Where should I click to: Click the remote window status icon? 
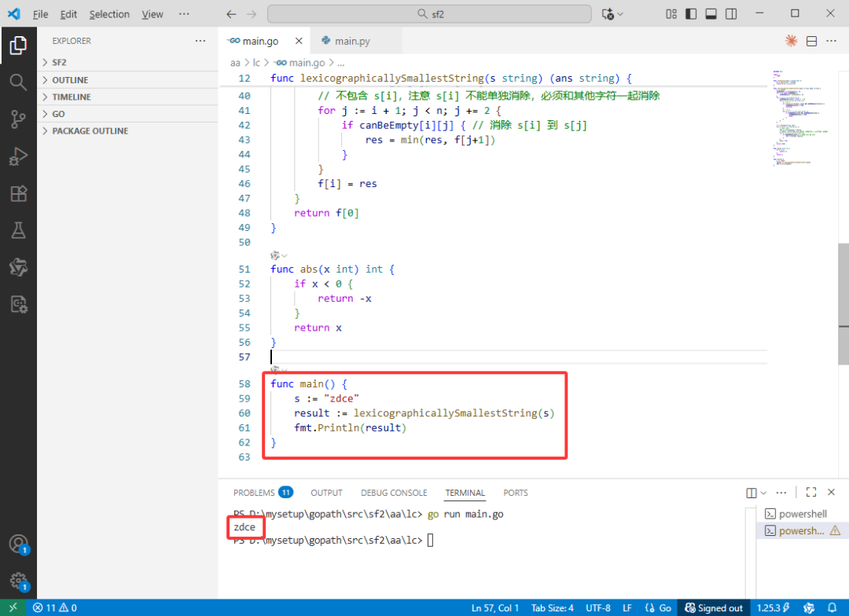click(x=13, y=608)
